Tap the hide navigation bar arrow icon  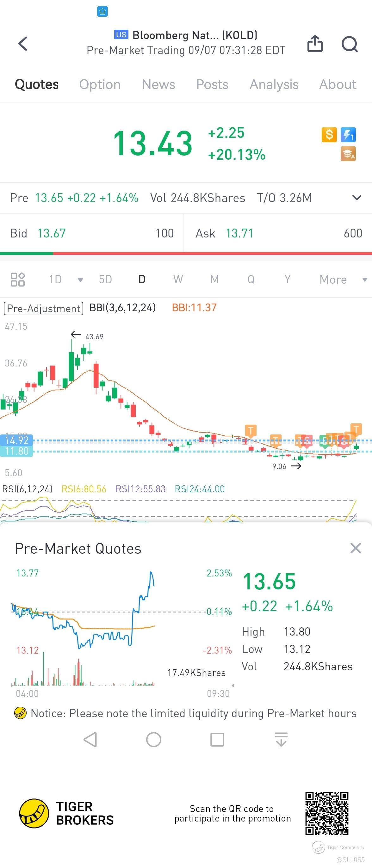coord(281,740)
